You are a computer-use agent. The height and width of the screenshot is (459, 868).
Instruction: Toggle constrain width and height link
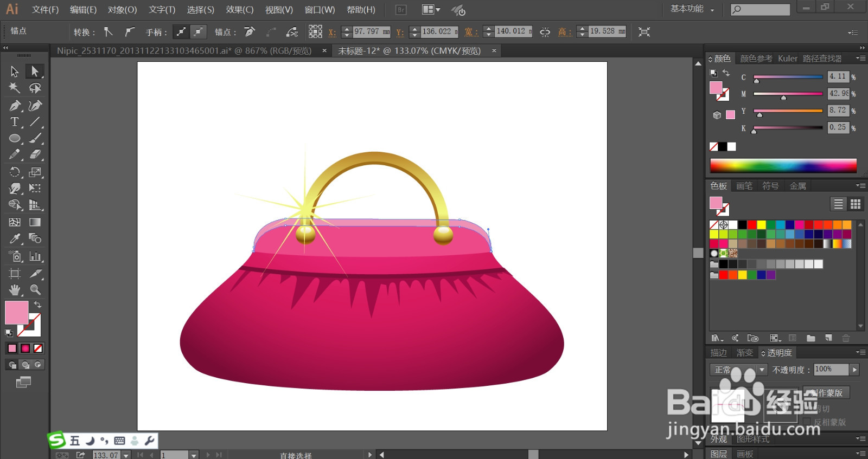coord(545,32)
